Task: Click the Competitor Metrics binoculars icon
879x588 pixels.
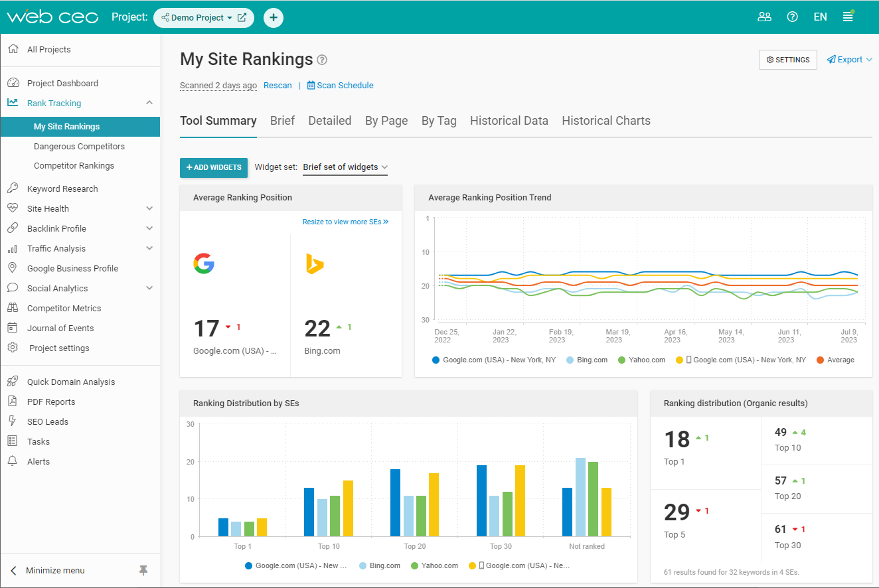Action: (x=13, y=308)
